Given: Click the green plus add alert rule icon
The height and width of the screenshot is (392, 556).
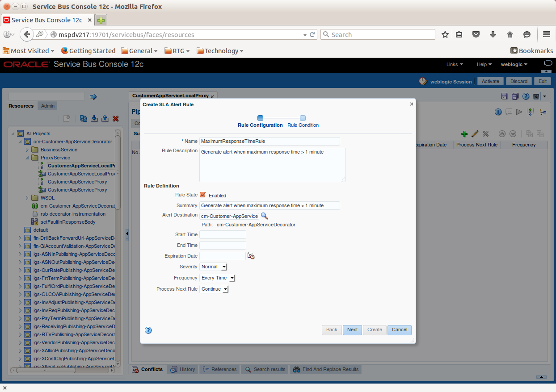Looking at the screenshot, I should coord(464,133).
